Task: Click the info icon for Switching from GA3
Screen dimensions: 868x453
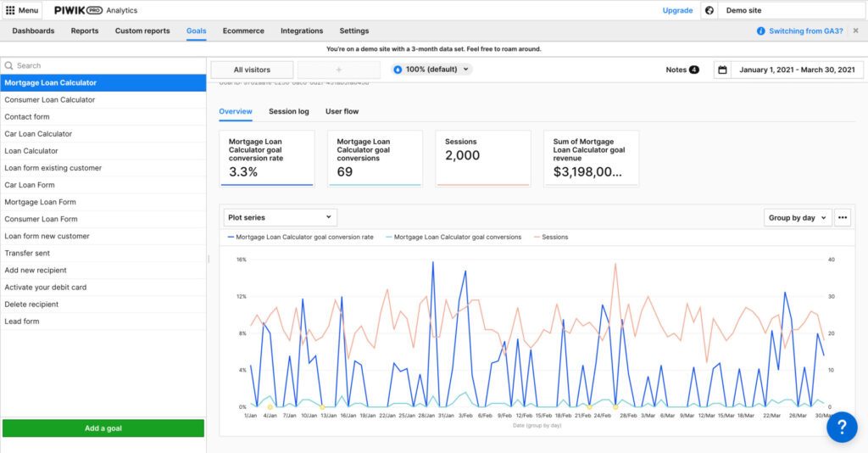Action: coord(760,31)
